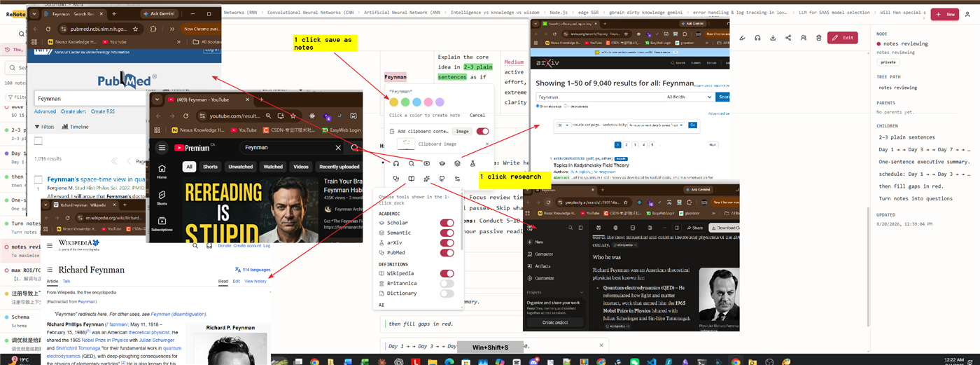Open the ReNote Filter button in notes list
Image resolution: width=980 pixels, height=365 pixels.
[x=16, y=97]
